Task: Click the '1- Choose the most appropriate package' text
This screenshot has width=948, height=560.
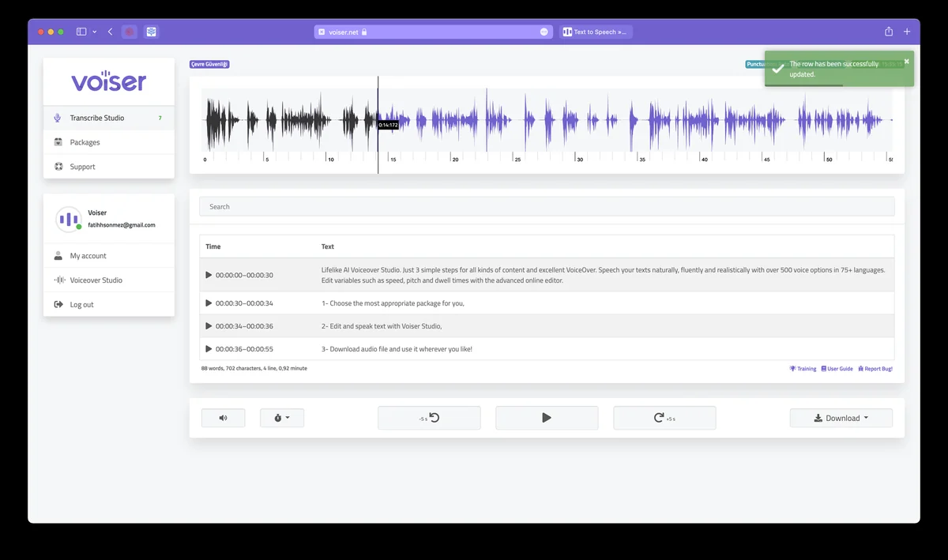Action: click(x=393, y=303)
